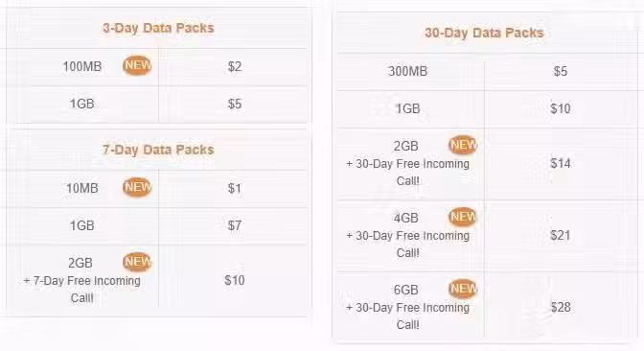
Task: Click the $10 price of 7-day 2GB
Action: [235, 280]
